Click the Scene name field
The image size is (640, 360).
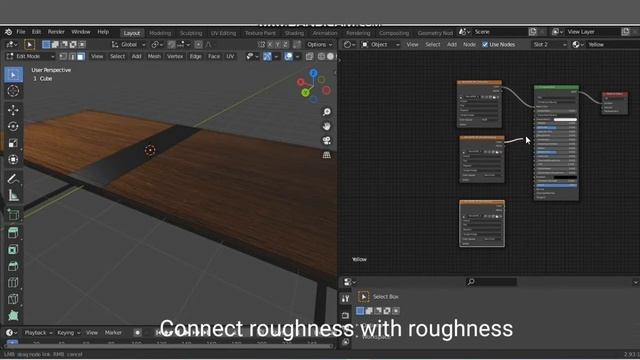tap(500, 32)
